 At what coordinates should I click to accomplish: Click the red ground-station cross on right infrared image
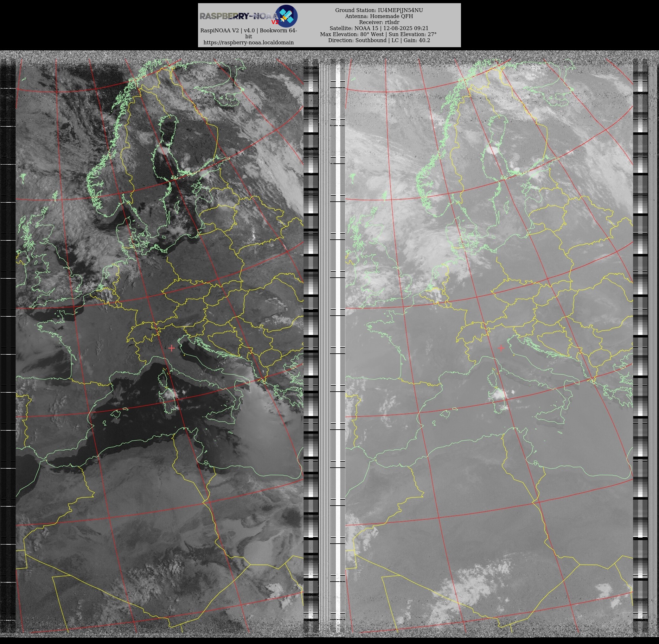pos(501,348)
